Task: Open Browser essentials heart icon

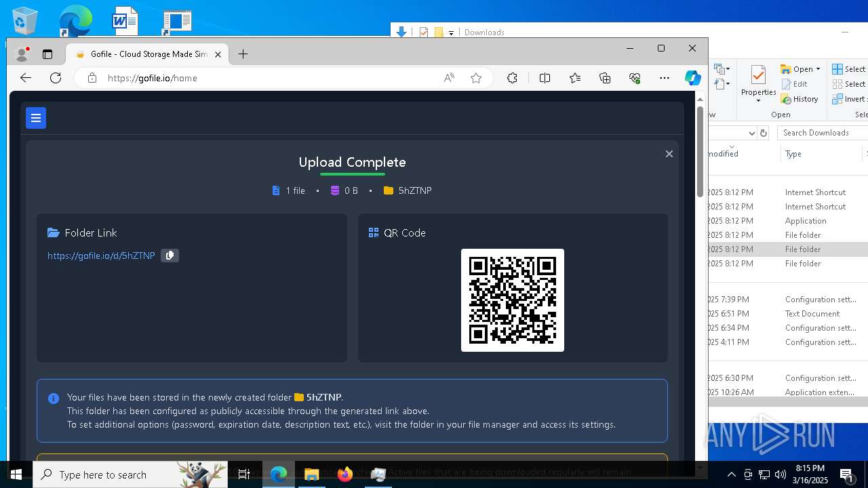Action: point(635,78)
